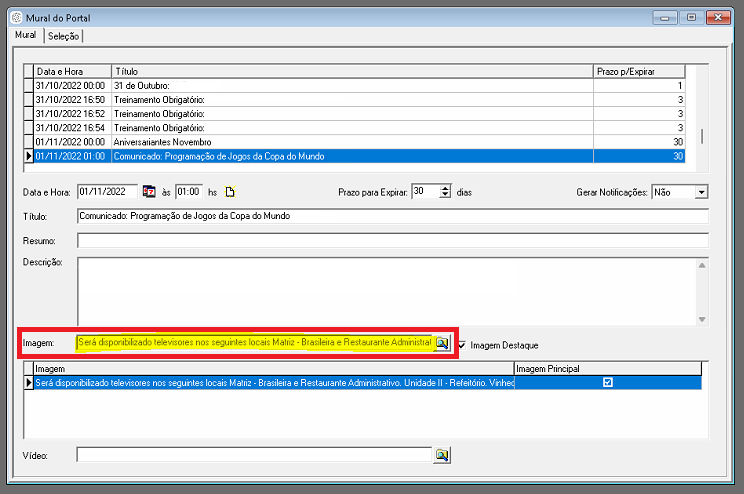Increase the Prazo para Expirar days value
The image size is (744, 494).
[445, 188]
